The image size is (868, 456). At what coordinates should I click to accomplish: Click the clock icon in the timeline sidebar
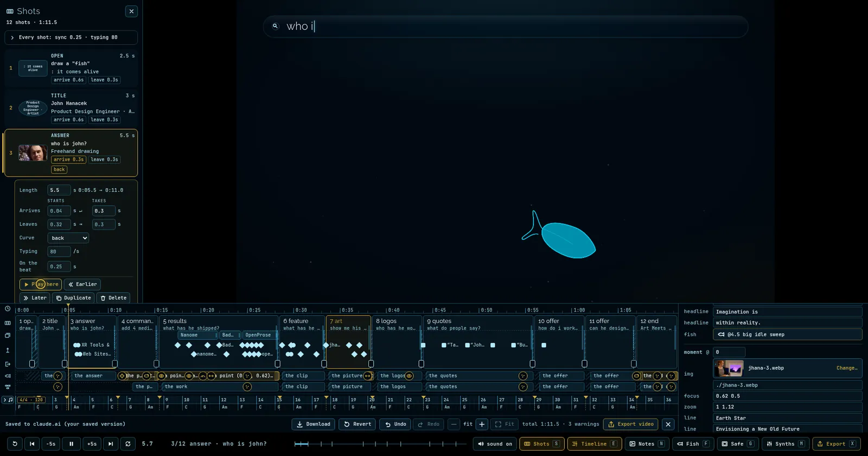coord(8,309)
